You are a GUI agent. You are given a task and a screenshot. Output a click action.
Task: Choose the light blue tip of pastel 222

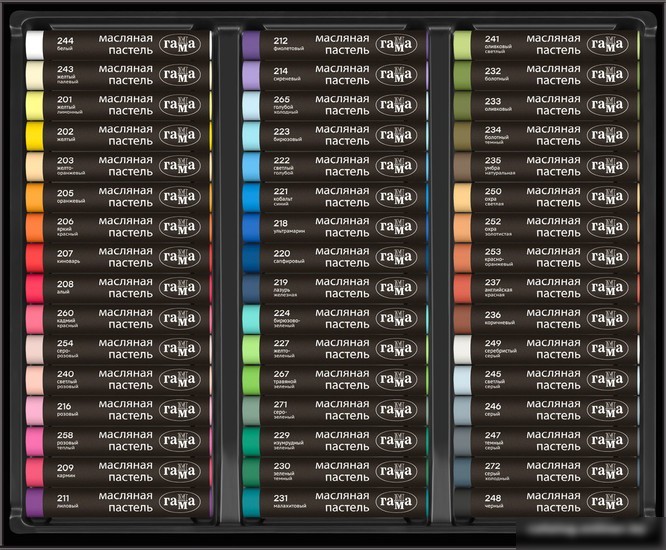click(251, 166)
